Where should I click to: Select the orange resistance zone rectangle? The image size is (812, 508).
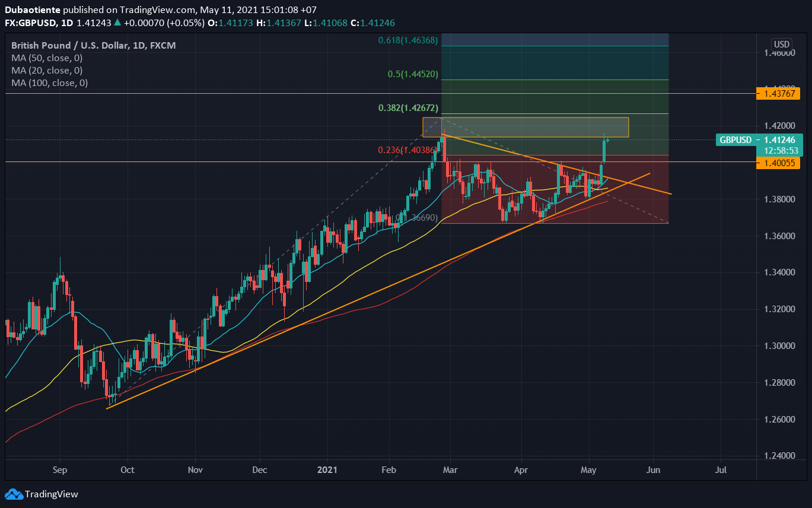coord(526,128)
